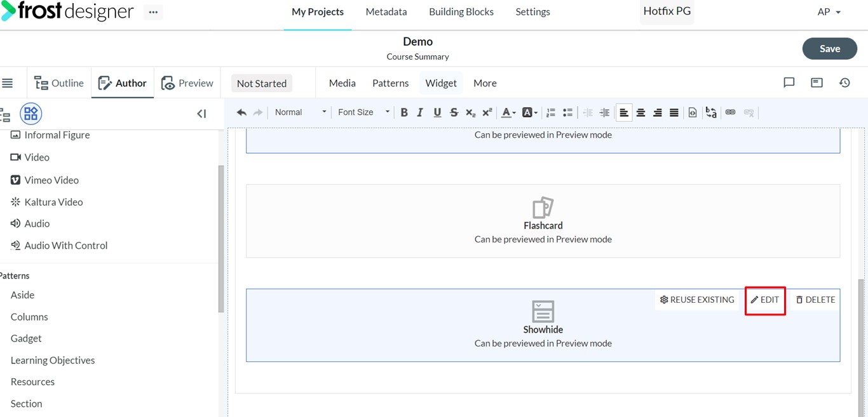Increase indent in the toolbar
The height and width of the screenshot is (417, 868).
click(x=604, y=112)
